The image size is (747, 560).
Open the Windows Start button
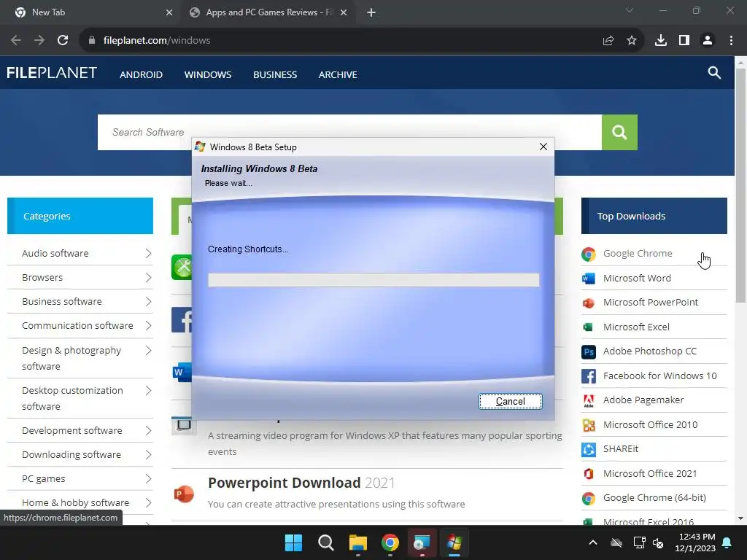(x=293, y=542)
